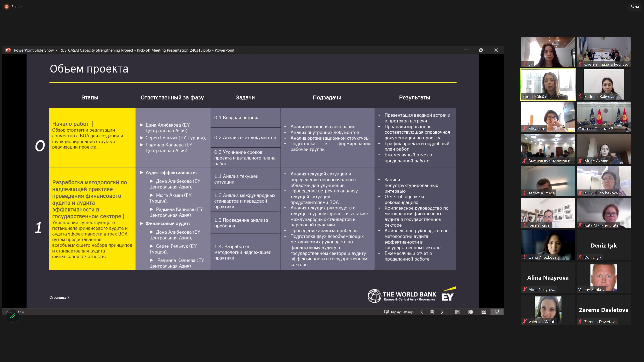644x362 pixels.
Task: Click Kerem Kacar video tile
Action: coord(548,213)
